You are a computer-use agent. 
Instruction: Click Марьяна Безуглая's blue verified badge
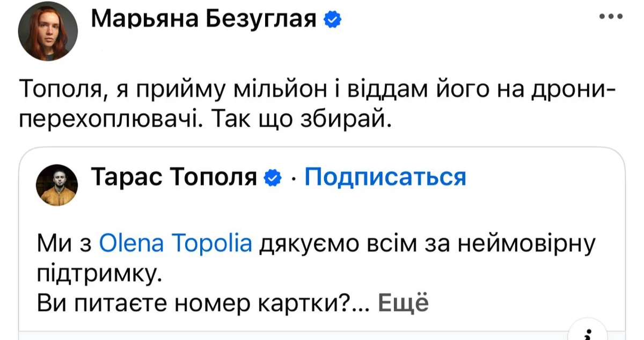[x=331, y=19]
